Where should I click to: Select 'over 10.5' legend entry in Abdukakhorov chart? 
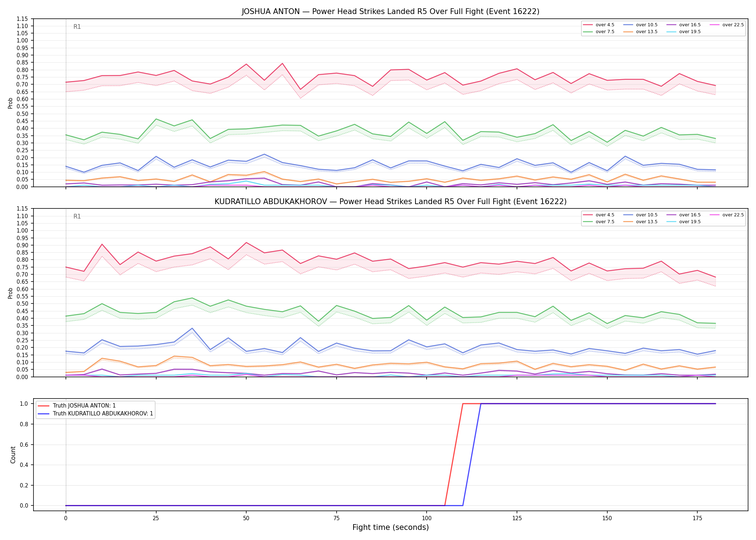[640, 215]
